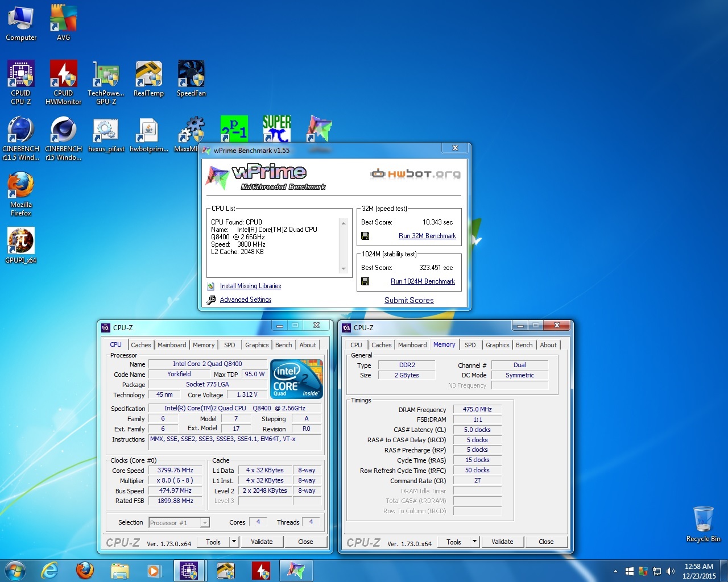Click Submit Scores link in wPrime

coord(409,300)
